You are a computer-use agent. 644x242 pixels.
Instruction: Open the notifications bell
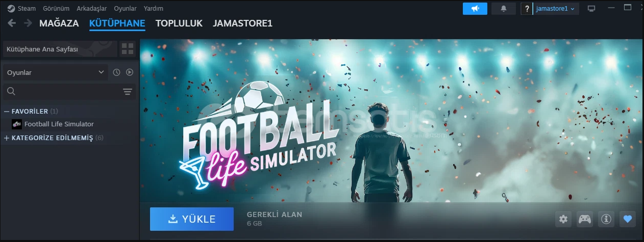[504, 9]
